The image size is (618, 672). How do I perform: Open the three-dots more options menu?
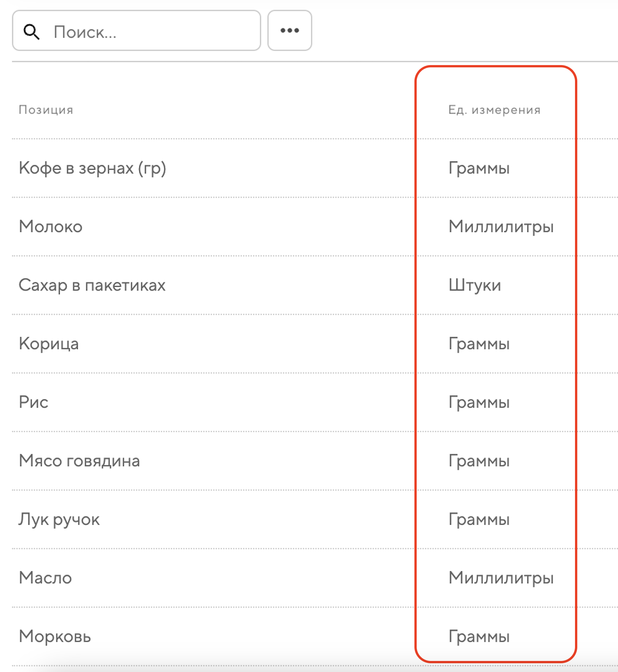pos(290,30)
